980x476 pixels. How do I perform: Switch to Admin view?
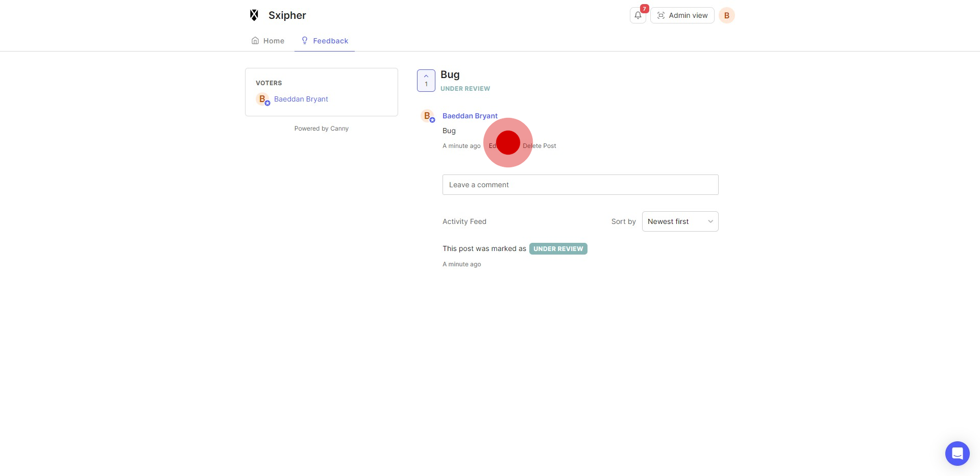[682, 15]
